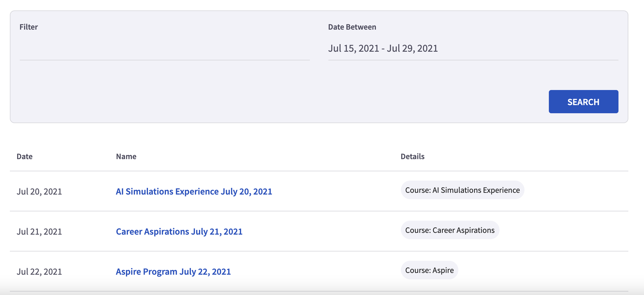Screen dimensions: 644x295
Task: Open the Date Between range picker
Action: 473,49
